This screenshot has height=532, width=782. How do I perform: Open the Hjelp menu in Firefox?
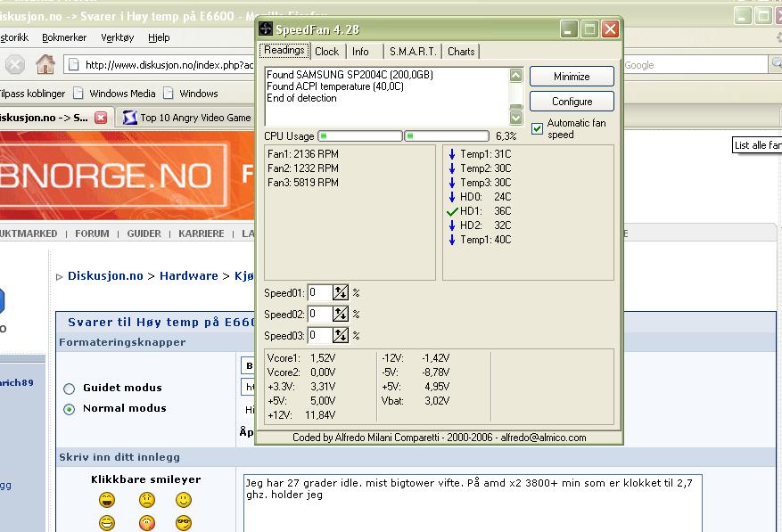[x=159, y=37]
